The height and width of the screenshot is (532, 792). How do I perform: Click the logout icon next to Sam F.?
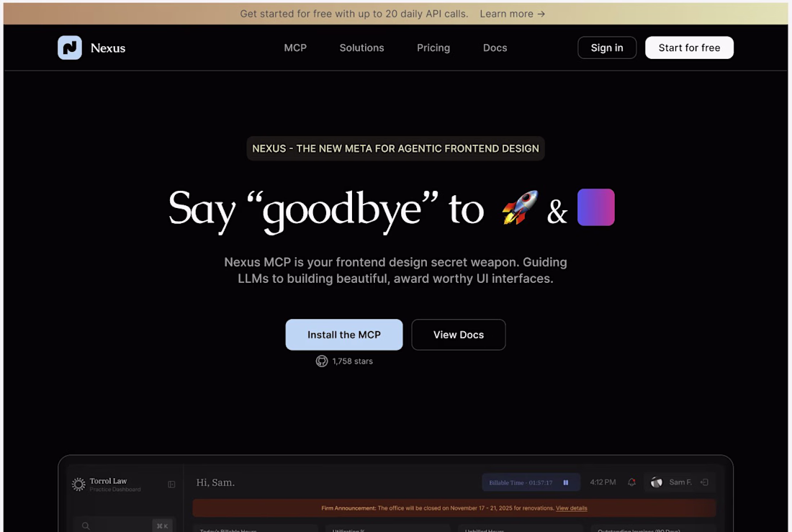(x=705, y=482)
